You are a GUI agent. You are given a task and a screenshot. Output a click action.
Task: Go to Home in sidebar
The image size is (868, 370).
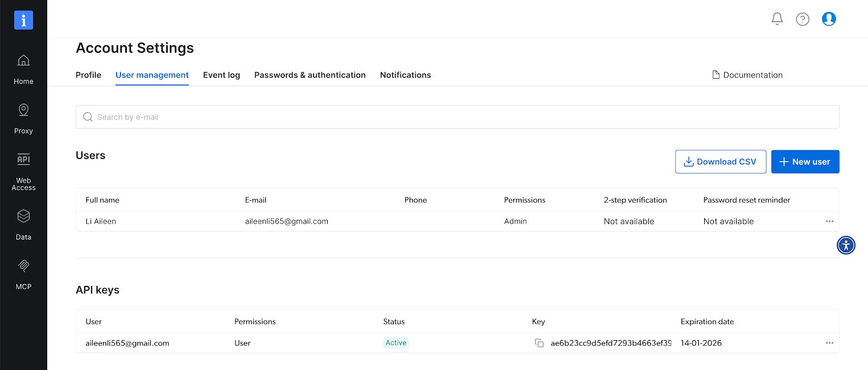(23, 70)
